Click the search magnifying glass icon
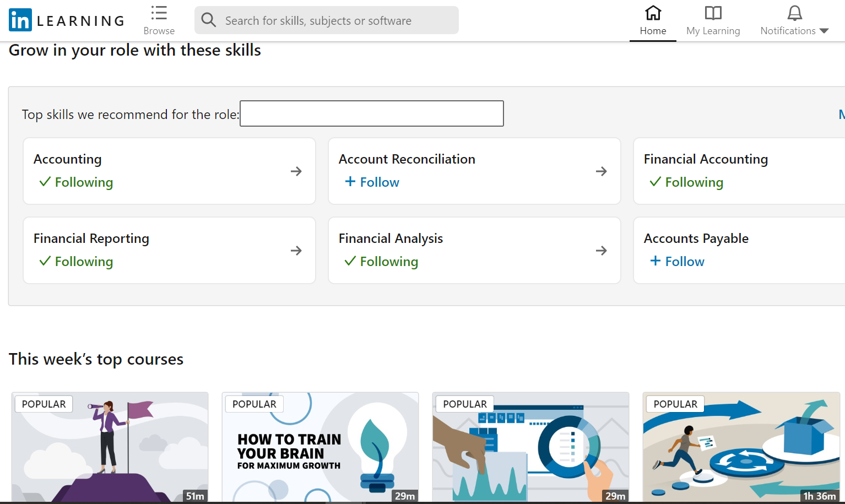This screenshot has height=504, width=845. [x=208, y=20]
